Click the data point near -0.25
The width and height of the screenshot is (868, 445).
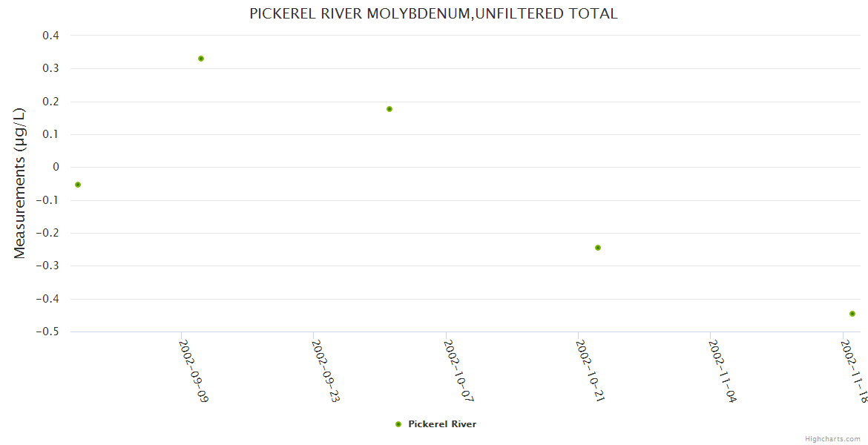click(x=598, y=248)
